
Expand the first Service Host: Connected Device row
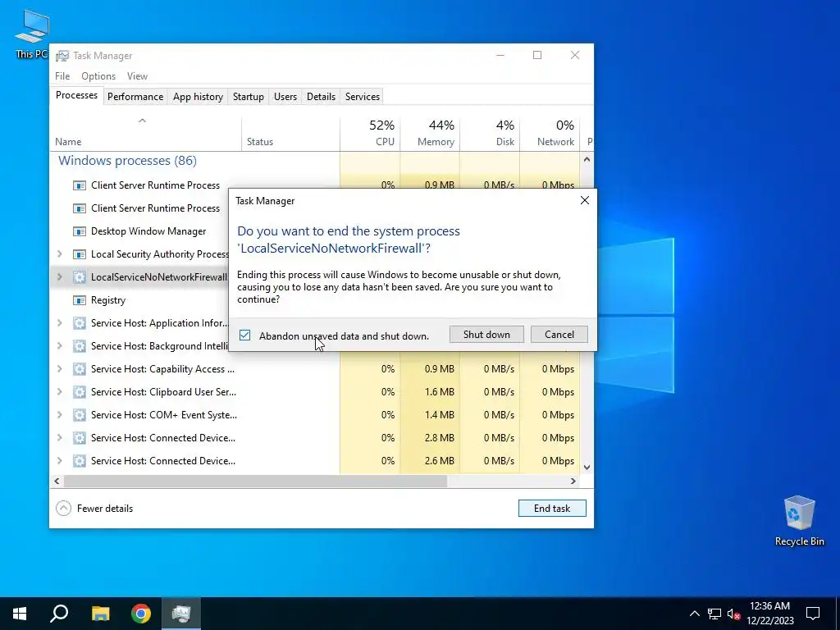[59, 438]
